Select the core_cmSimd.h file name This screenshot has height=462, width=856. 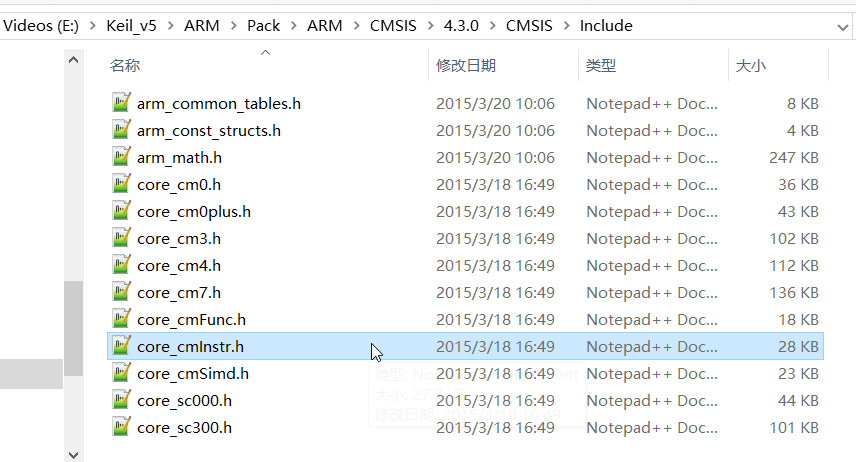[193, 374]
